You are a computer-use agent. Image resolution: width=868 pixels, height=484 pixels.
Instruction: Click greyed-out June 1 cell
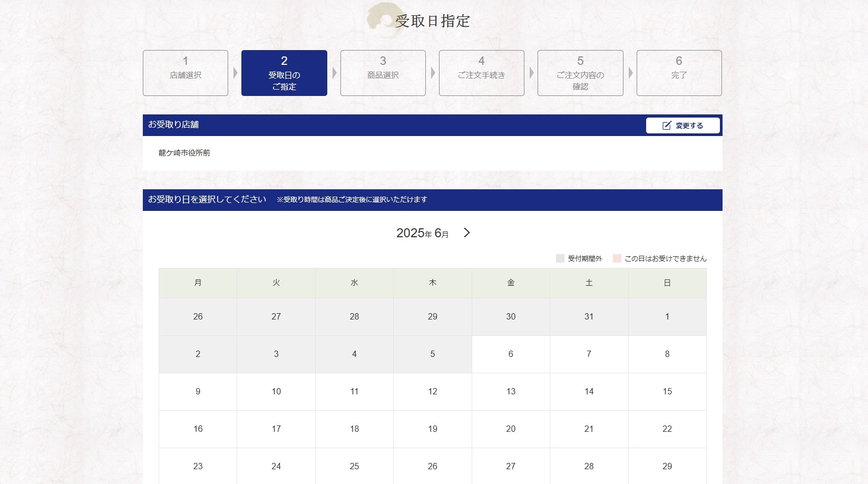pos(667,317)
